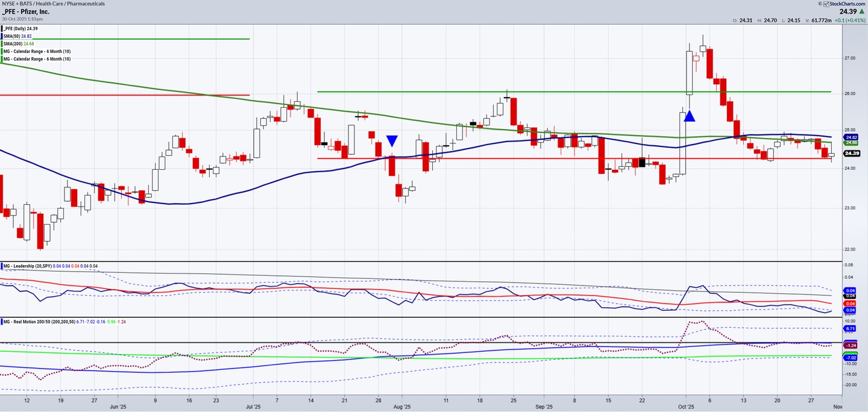The height and width of the screenshot is (412, 868).
Task: Click the maroon -1.24 Real Motion value tag
Action: (851, 345)
